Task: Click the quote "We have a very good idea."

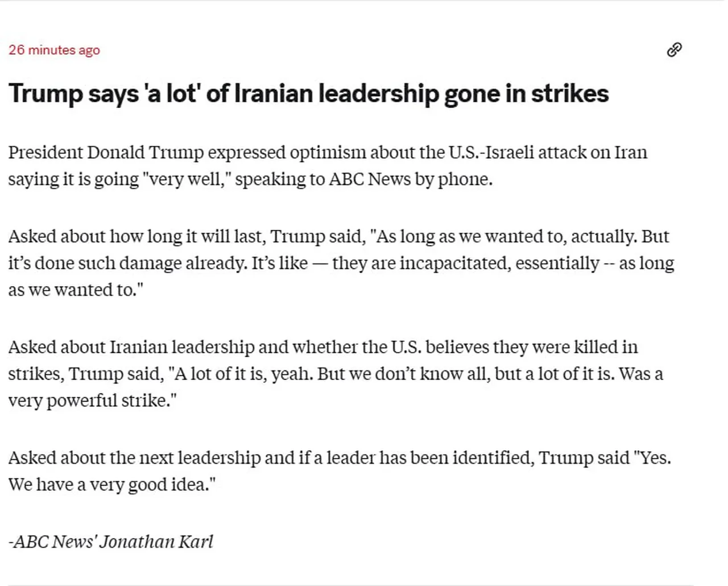Action: coord(112,485)
